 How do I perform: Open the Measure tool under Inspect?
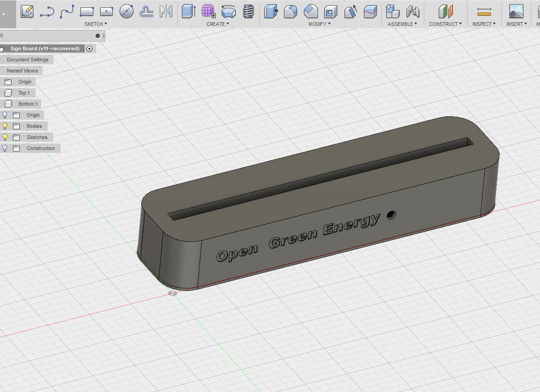[x=484, y=12]
